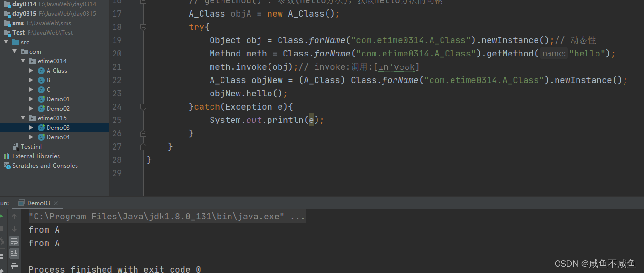Expand the A_Class tree arrow
The width and height of the screenshot is (644, 273).
[x=31, y=71]
